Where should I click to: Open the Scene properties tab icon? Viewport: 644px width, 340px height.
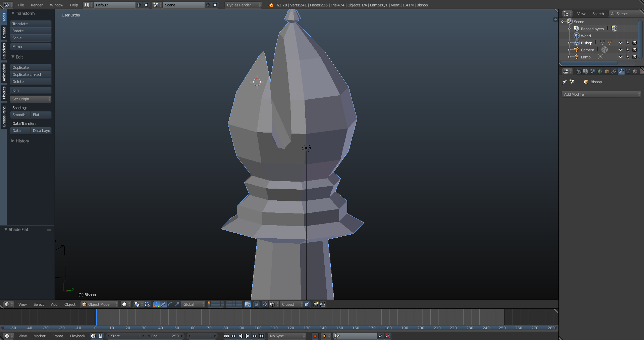(x=593, y=71)
